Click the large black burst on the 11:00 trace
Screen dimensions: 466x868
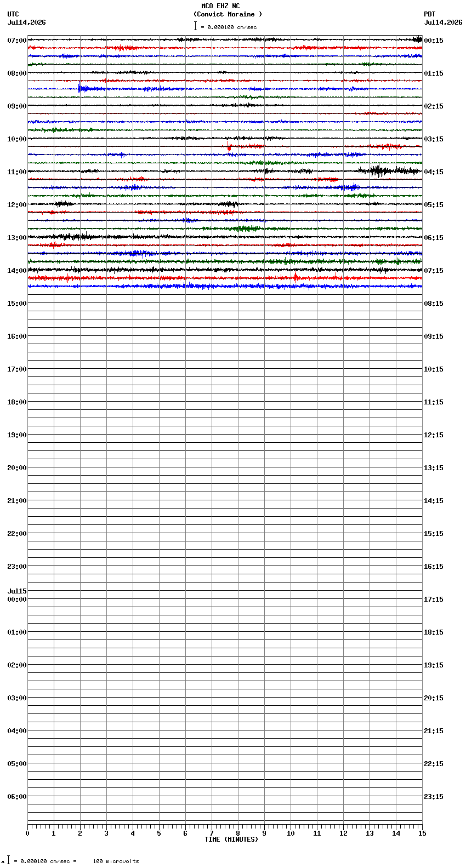[378, 170]
